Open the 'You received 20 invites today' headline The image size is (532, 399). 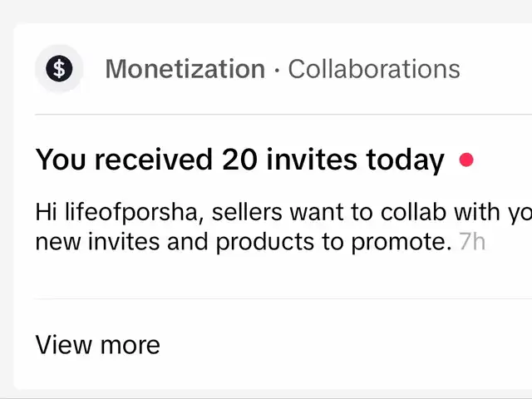tap(240, 160)
